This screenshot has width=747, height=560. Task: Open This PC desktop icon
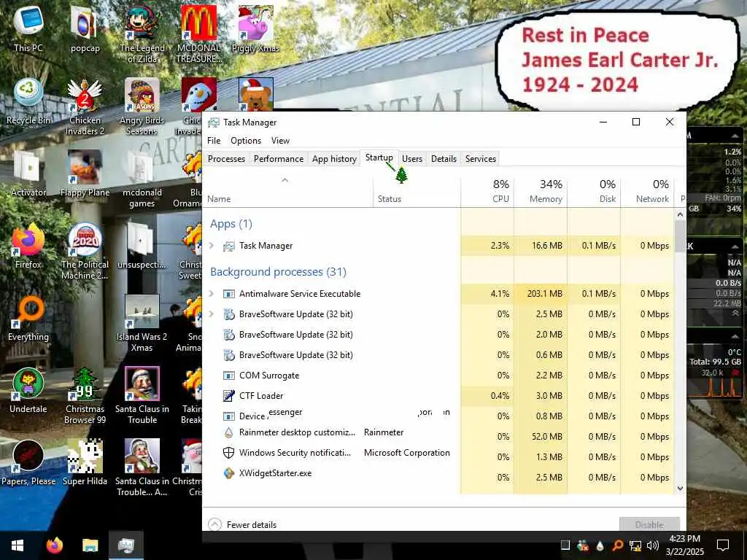point(28,29)
